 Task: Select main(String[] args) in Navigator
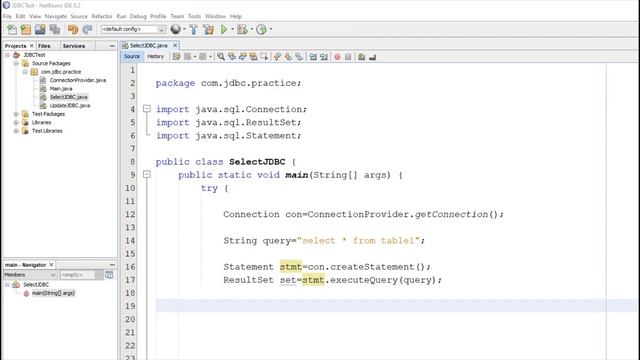pyautogui.click(x=53, y=293)
